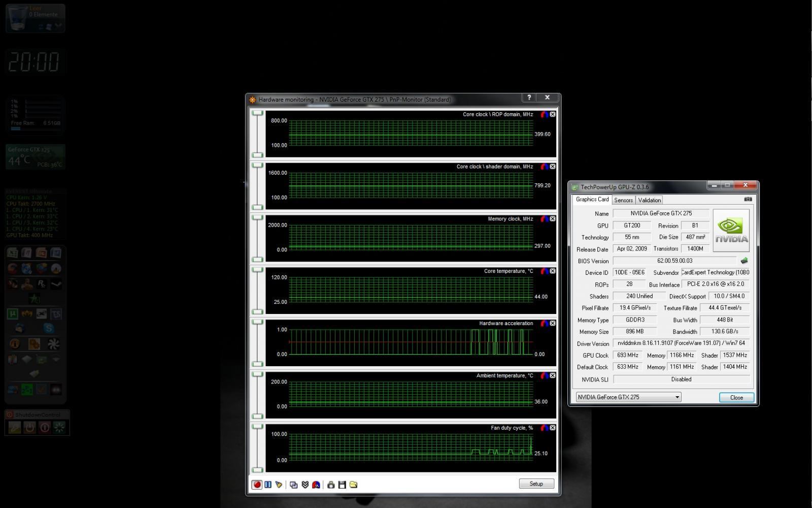812x508 pixels.
Task: Toggle the red record logging button
Action: click(257, 485)
